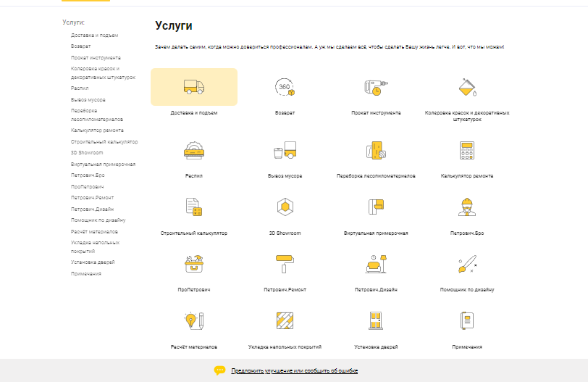Image resolution: width=588 pixels, height=382 pixels.
Task: Click the door installation icon
Action: tap(375, 321)
